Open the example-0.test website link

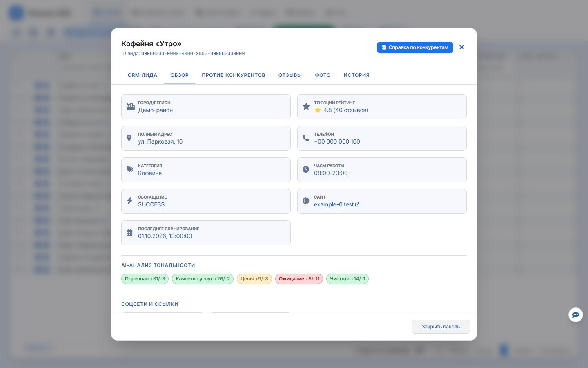[x=337, y=204]
